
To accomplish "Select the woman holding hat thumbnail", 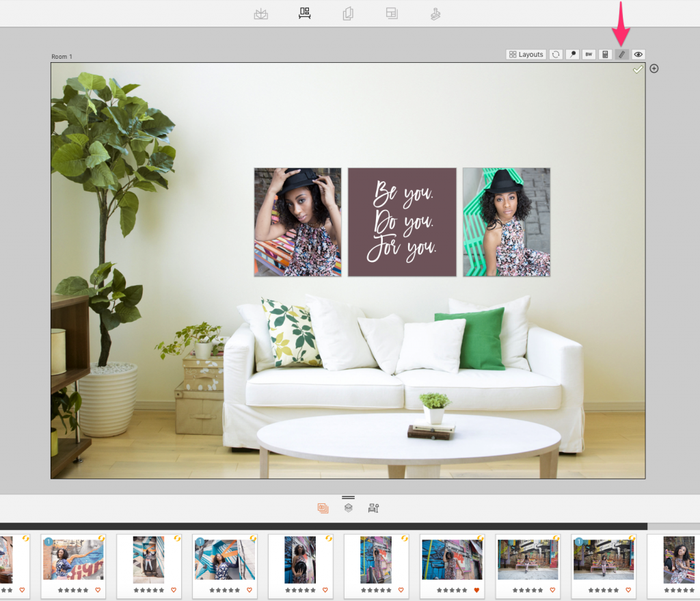I will [x=300, y=560].
